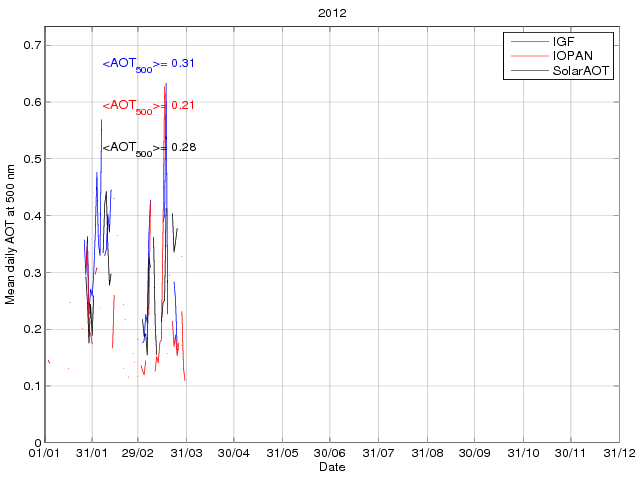640x480 pixels.
Task: Select the black AOT 0.28 annotation
Action: (148, 148)
